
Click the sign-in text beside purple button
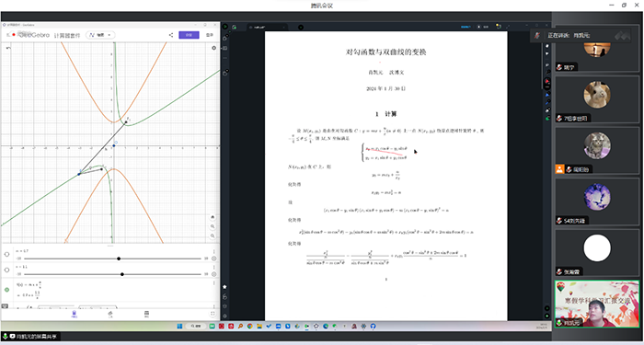(210, 35)
